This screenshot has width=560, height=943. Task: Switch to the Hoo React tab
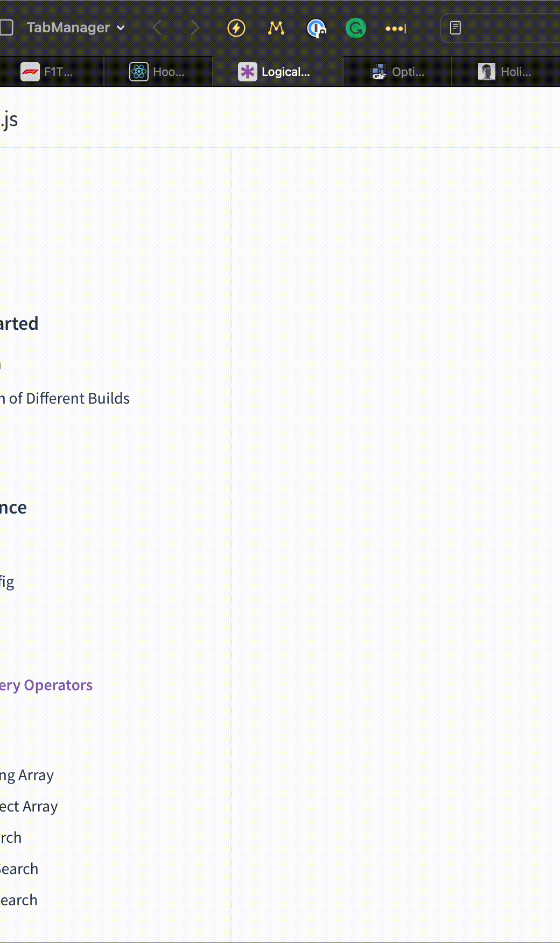[158, 72]
